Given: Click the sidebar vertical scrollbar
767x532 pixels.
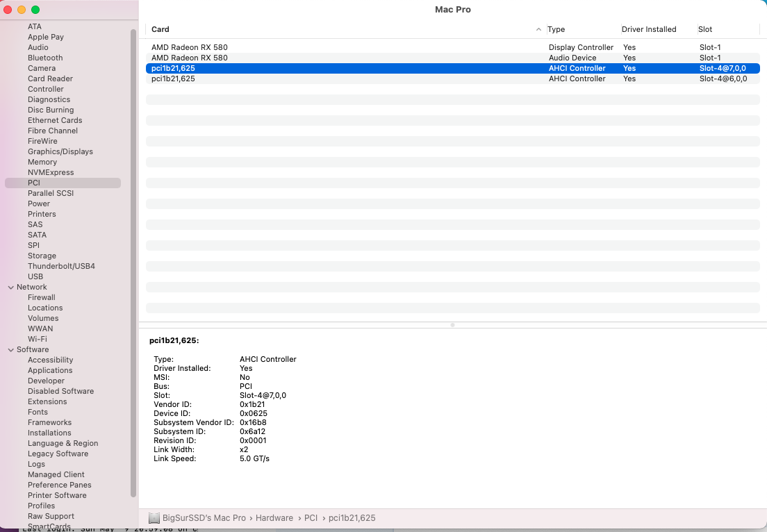Looking at the screenshot, I should coord(133,263).
